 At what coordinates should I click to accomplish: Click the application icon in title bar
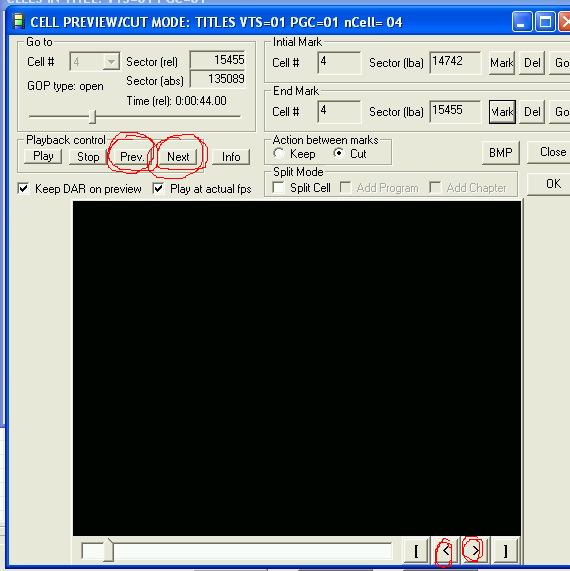18,21
